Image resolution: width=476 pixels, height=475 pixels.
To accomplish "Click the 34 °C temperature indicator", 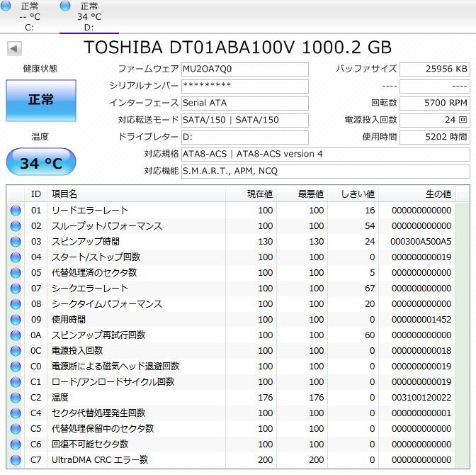I will click(x=40, y=163).
